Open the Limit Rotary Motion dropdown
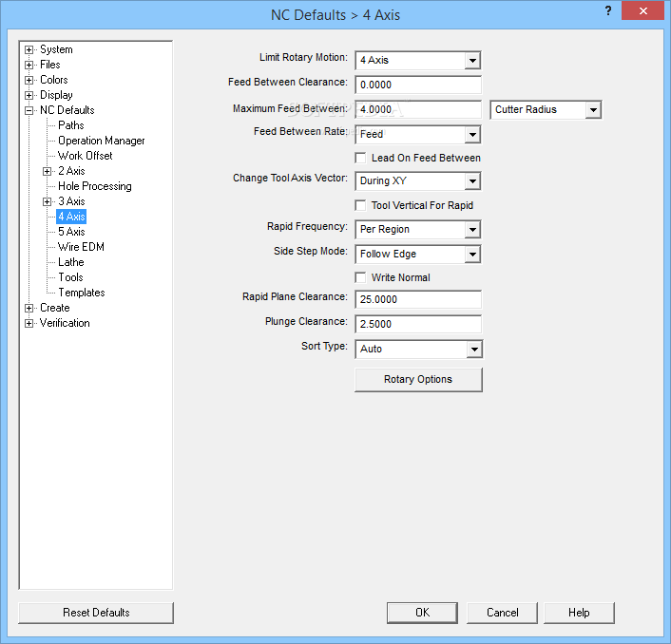671x644 pixels. (x=472, y=60)
